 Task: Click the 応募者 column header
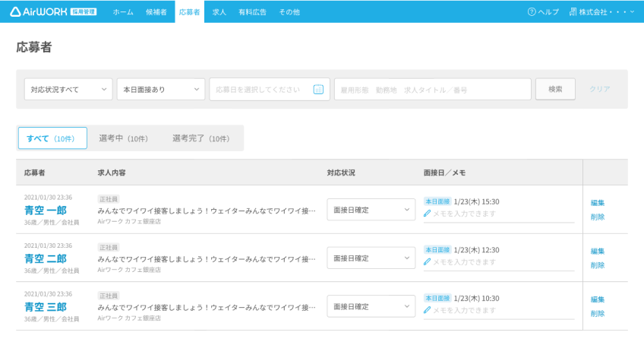click(x=34, y=172)
